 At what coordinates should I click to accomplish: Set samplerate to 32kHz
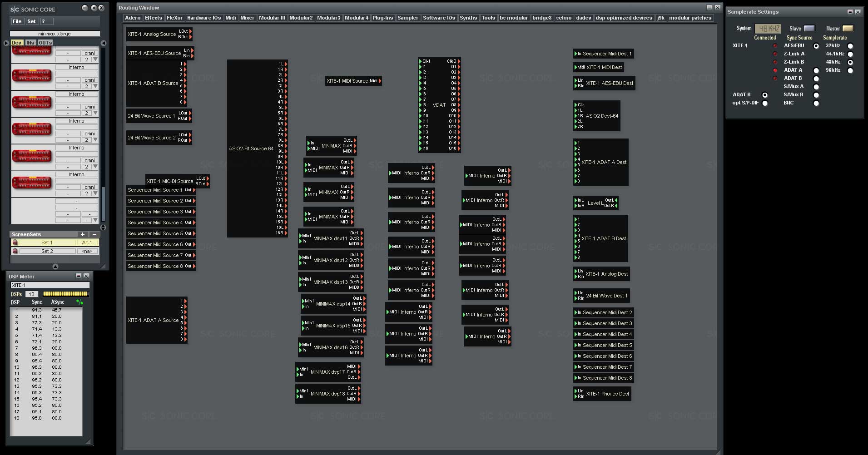coord(850,46)
